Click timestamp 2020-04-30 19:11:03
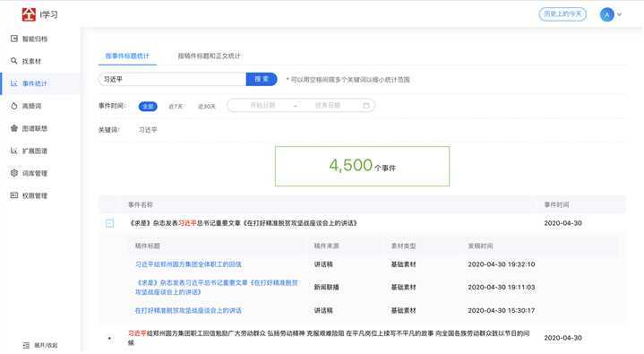The height and width of the screenshot is (354, 644). [502, 288]
